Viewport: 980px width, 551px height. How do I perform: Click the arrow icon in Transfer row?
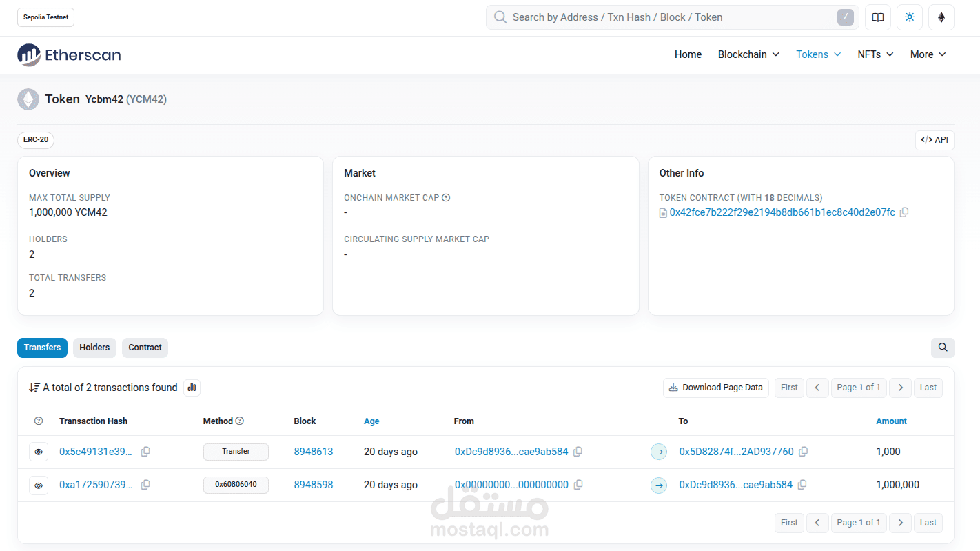tap(659, 452)
